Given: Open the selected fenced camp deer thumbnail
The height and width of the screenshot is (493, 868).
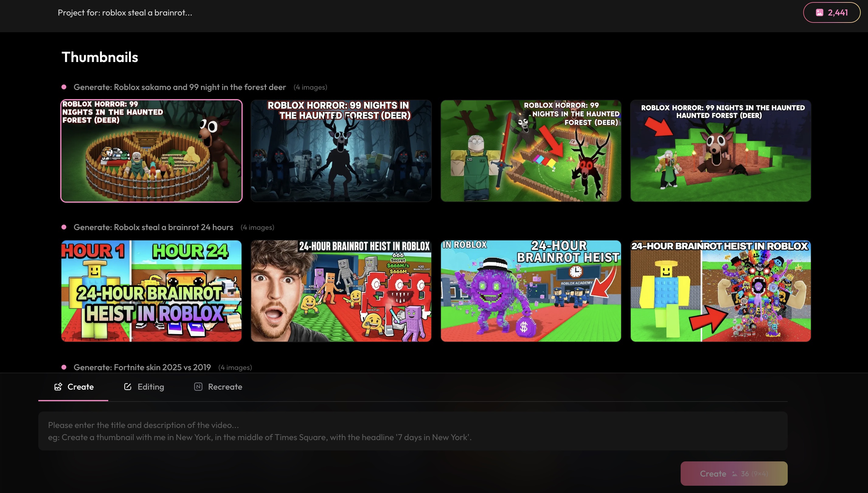Looking at the screenshot, I should coord(151,151).
